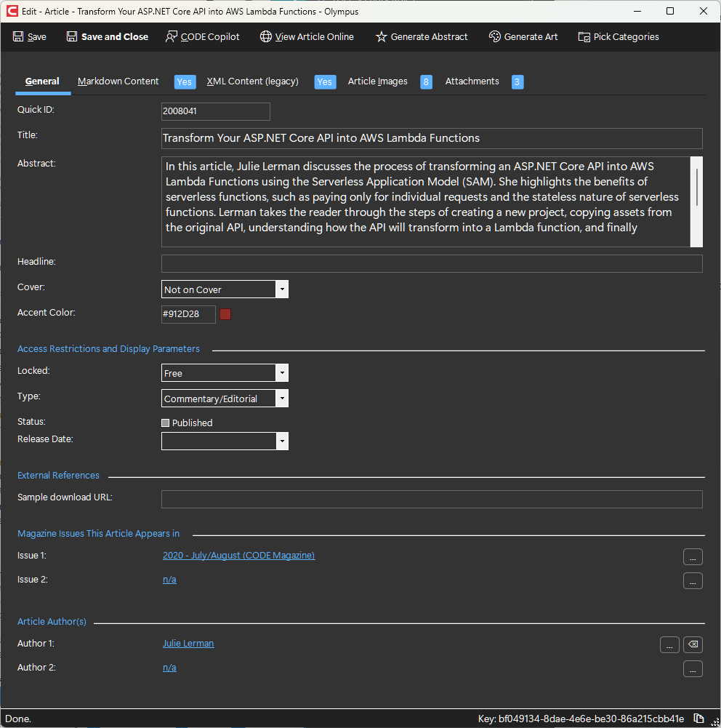The height and width of the screenshot is (728, 721).
Task: Click the External References section heading
Action: (x=58, y=476)
